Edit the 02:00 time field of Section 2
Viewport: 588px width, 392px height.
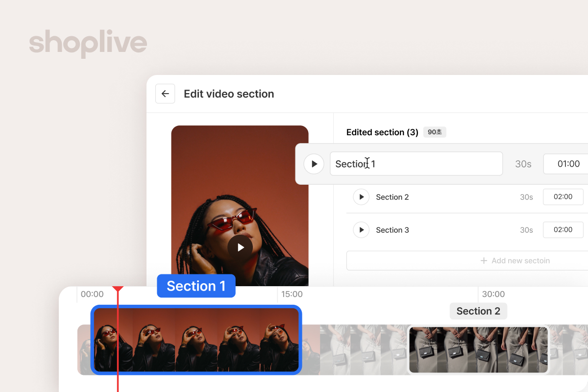tap(563, 196)
